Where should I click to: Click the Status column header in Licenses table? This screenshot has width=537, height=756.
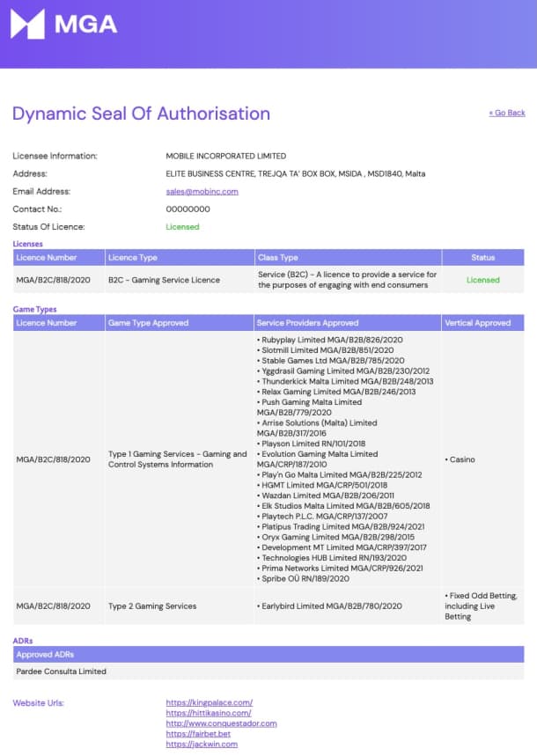tap(483, 258)
